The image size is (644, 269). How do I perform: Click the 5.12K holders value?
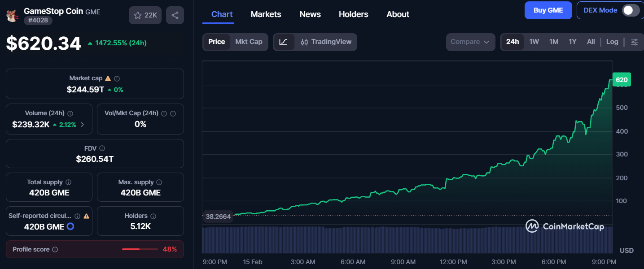[x=140, y=226]
